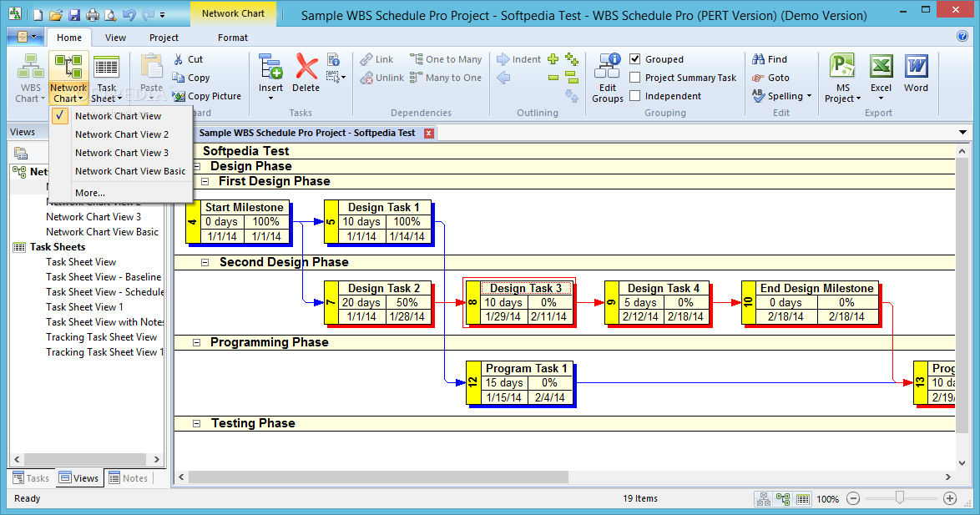Open Network Chart View Basic in Views pane

pos(102,232)
